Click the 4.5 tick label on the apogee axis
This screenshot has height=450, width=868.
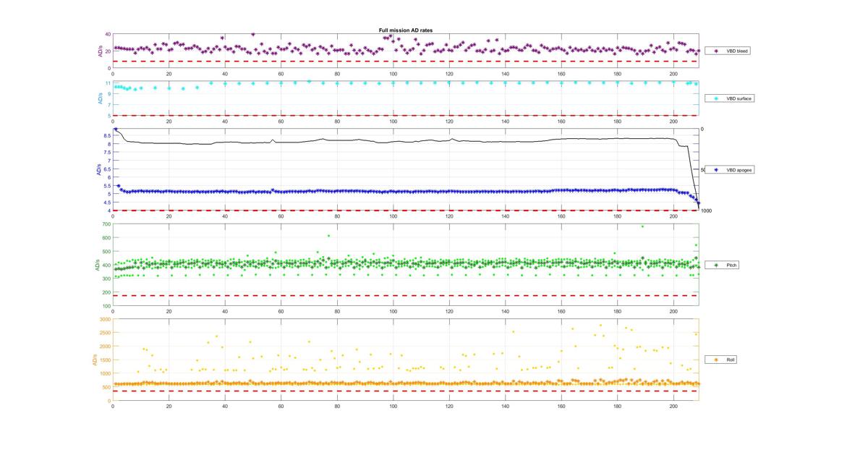tap(107, 203)
